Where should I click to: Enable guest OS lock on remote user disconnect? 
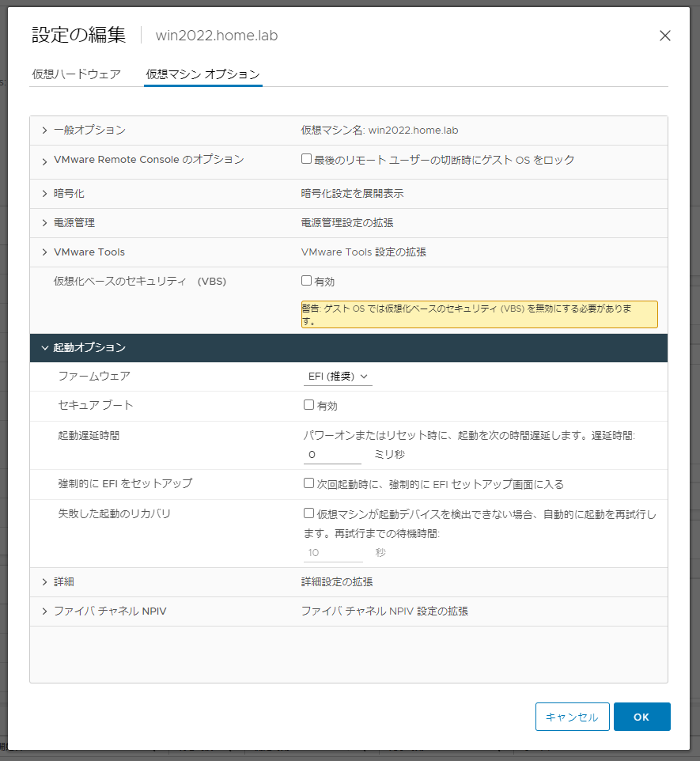[x=306, y=157]
